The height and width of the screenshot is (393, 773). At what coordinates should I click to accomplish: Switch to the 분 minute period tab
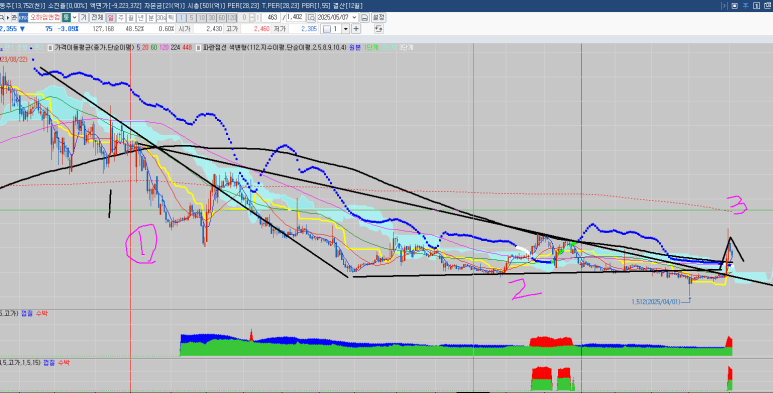pyautogui.click(x=151, y=17)
